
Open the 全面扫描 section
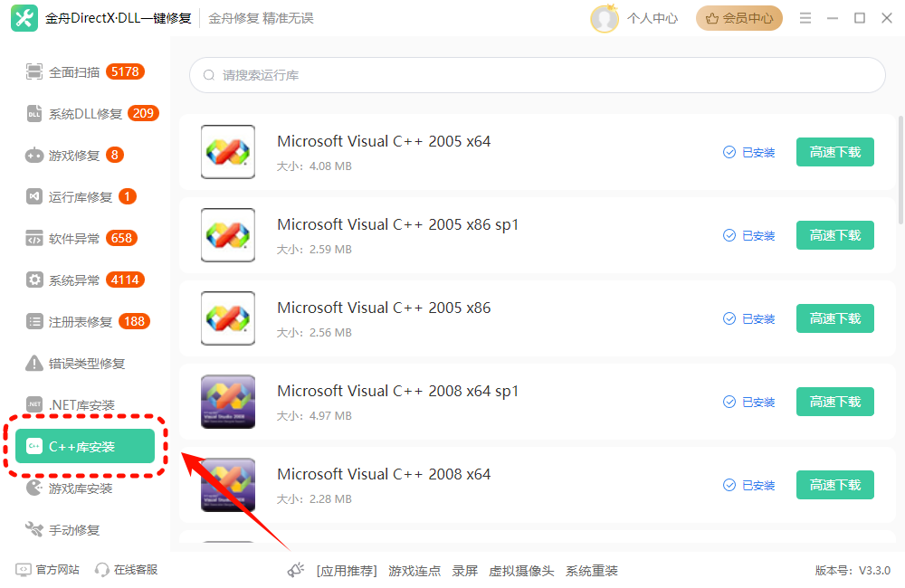(85, 72)
